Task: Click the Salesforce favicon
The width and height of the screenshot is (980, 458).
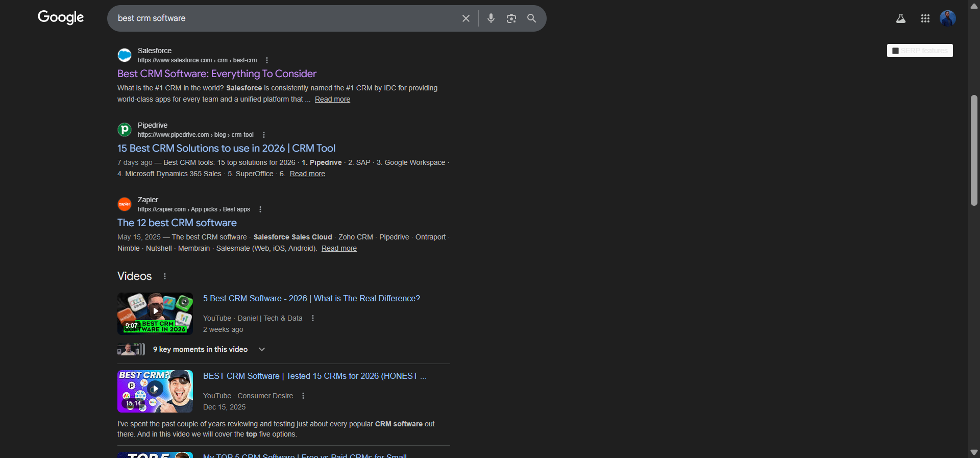Action: pyautogui.click(x=125, y=55)
